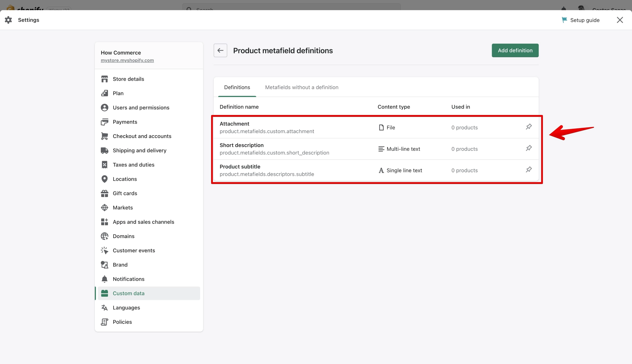Click the Payments card icon
Viewport: 632px width, 364px height.
pyautogui.click(x=104, y=122)
